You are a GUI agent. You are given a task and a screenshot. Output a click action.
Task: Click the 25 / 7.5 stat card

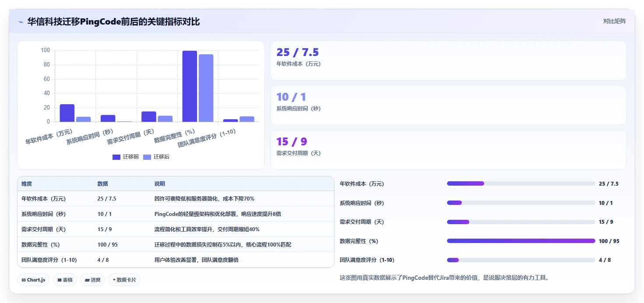pyautogui.click(x=448, y=60)
